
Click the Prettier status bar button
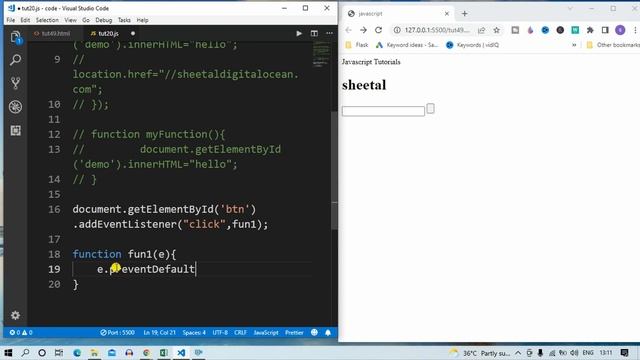294,333
